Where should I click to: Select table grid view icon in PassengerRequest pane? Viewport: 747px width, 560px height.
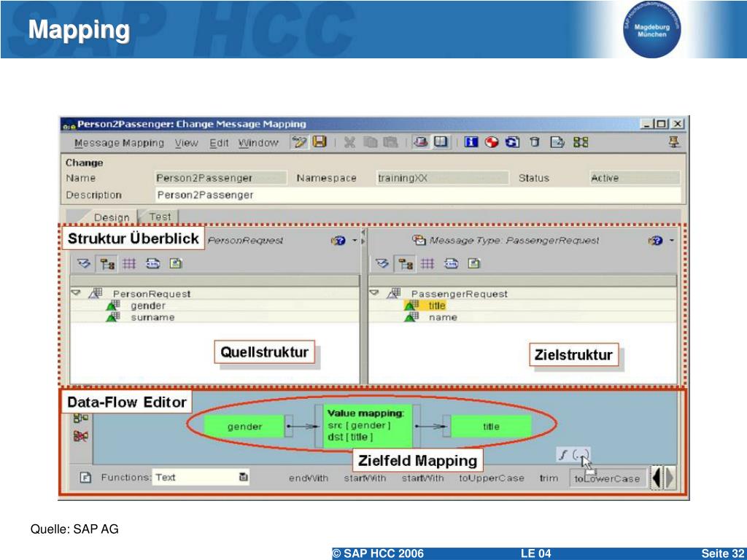[x=427, y=263]
